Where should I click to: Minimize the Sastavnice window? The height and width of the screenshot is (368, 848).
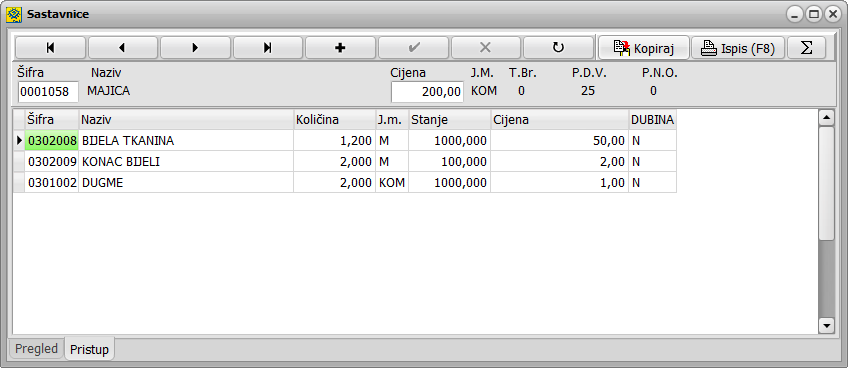794,15
